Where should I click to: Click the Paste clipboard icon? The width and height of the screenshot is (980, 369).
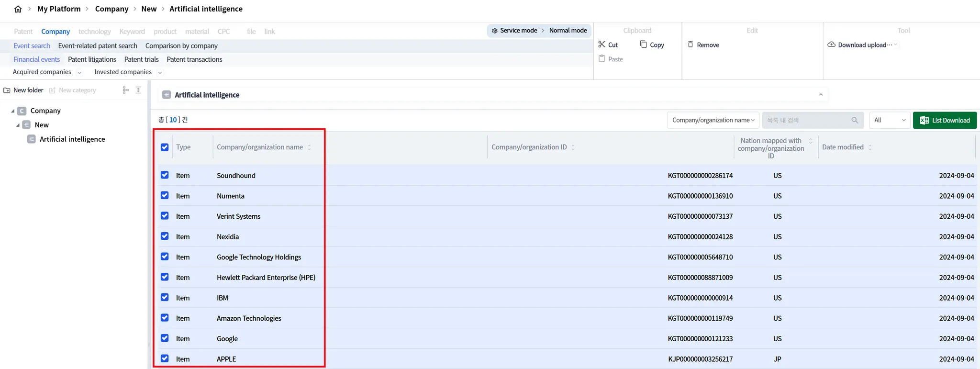pos(602,59)
